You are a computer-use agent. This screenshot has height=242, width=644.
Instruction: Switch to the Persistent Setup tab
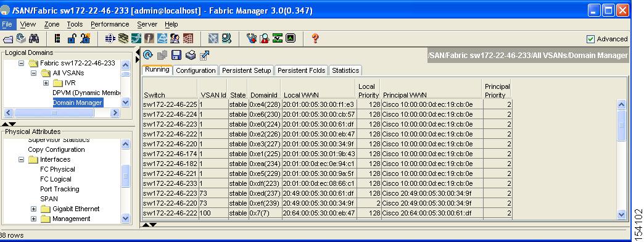(246, 70)
